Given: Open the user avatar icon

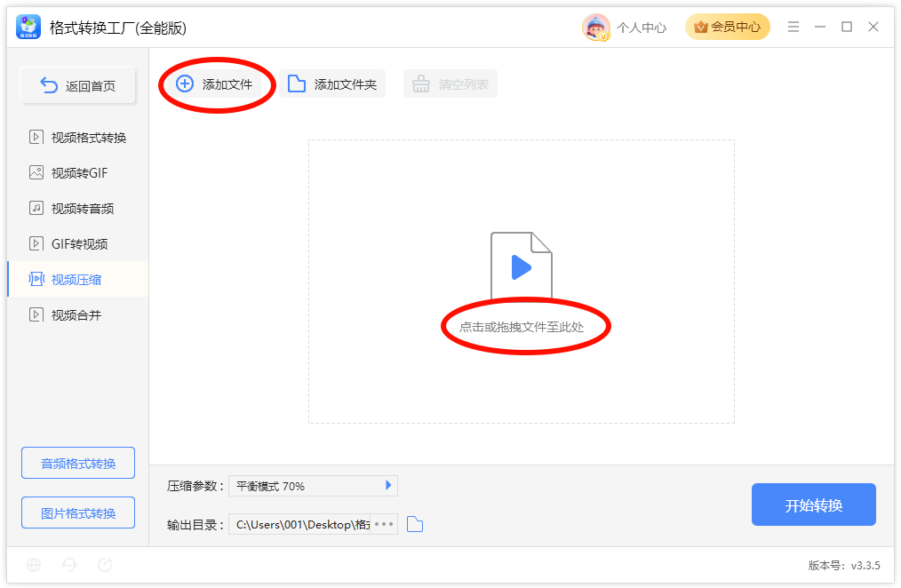Looking at the screenshot, I should click(595, 27).
